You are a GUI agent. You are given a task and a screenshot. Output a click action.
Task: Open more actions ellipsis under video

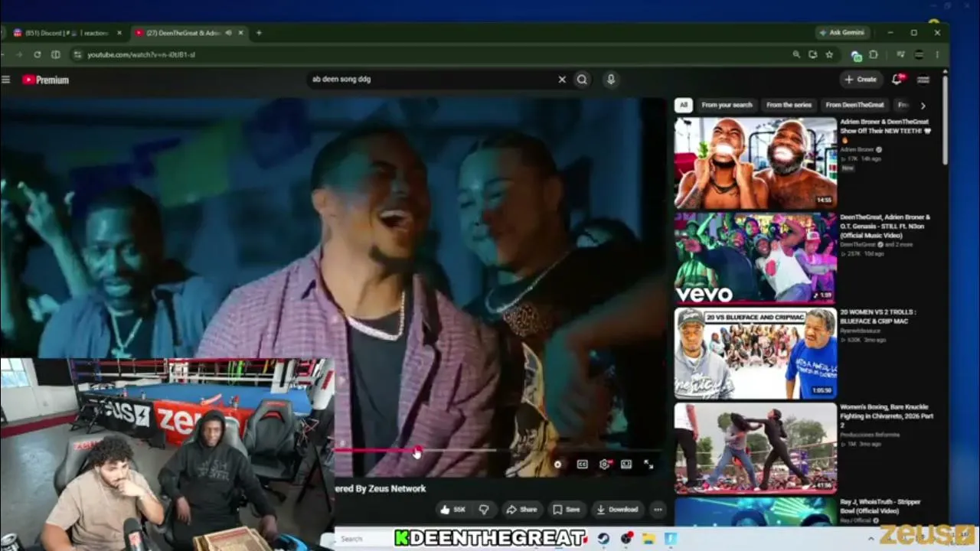click(658, 510)
